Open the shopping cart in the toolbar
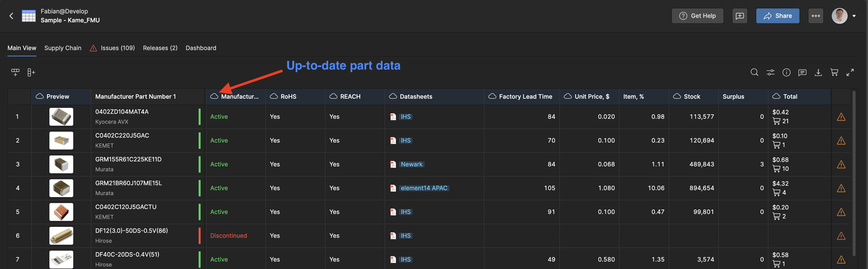The width and height of the screenshot is (868, 269). coord(835,72)
